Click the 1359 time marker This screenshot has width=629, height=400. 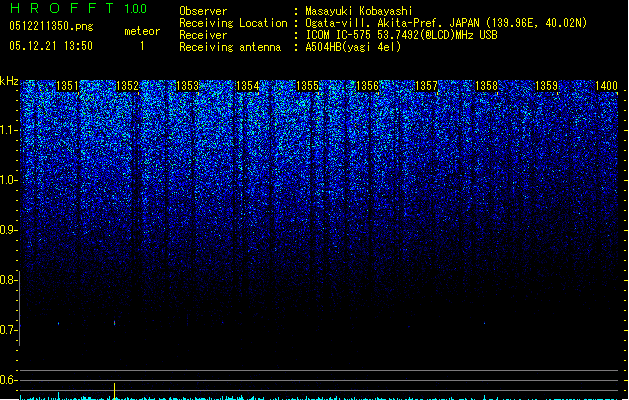(546, 86)
